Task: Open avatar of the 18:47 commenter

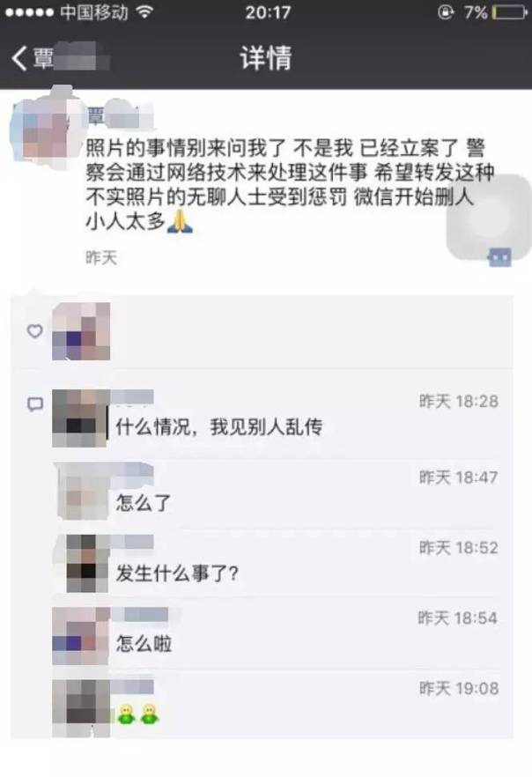Action: pos(83,491)
